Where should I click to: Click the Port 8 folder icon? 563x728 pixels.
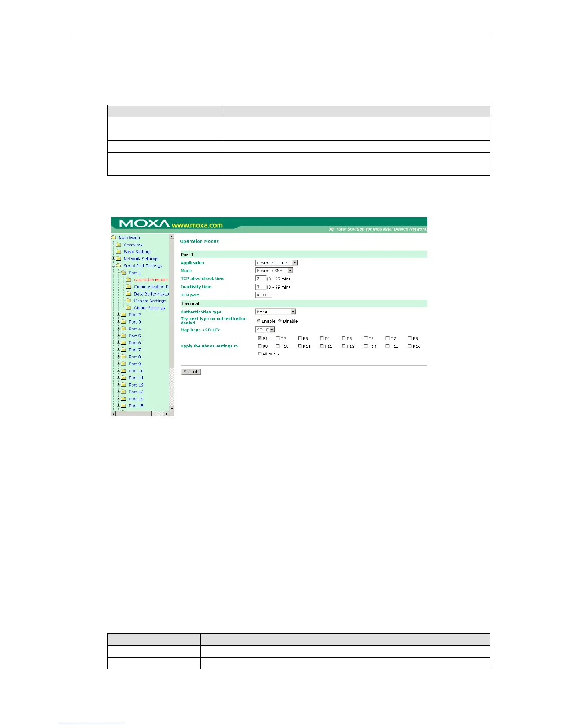click(124, 357)
